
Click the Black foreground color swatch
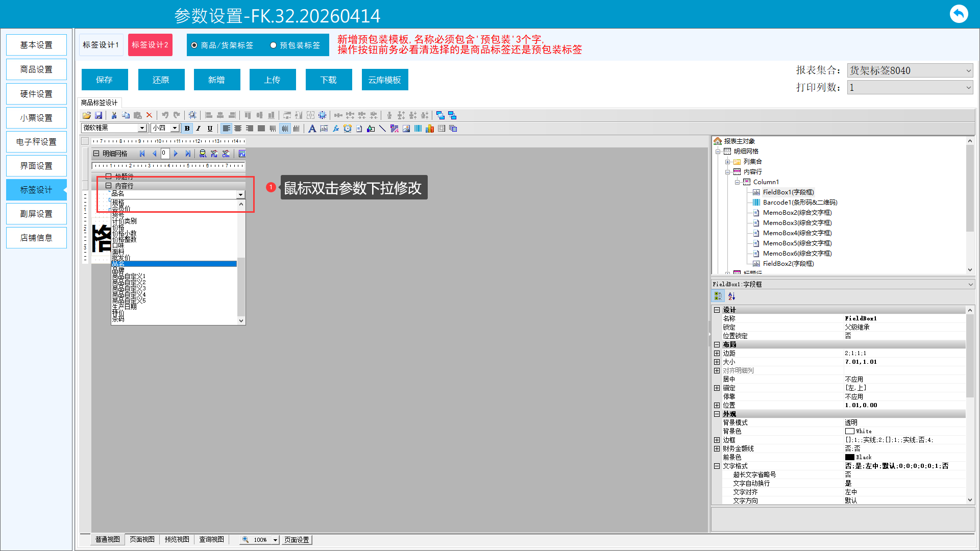(850, 457)
